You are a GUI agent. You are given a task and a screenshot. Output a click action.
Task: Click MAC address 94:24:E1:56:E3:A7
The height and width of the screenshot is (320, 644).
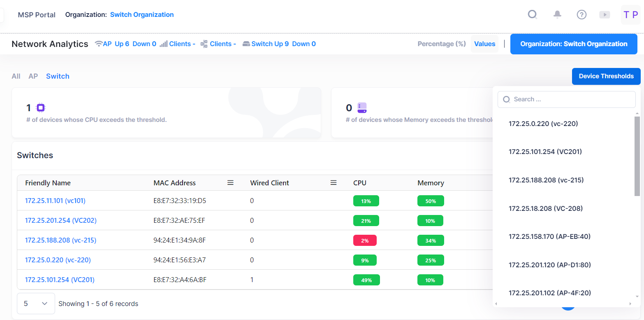coord(180,260)
